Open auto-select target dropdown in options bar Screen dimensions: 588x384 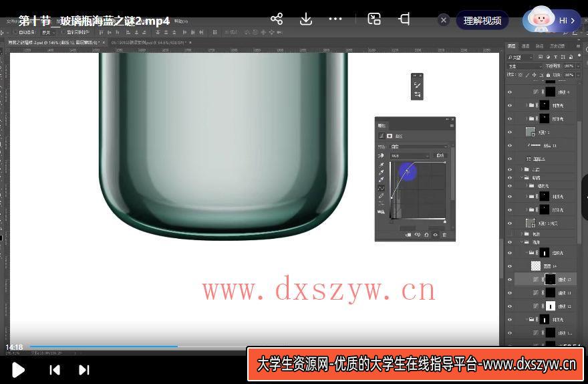pos(48,33)
